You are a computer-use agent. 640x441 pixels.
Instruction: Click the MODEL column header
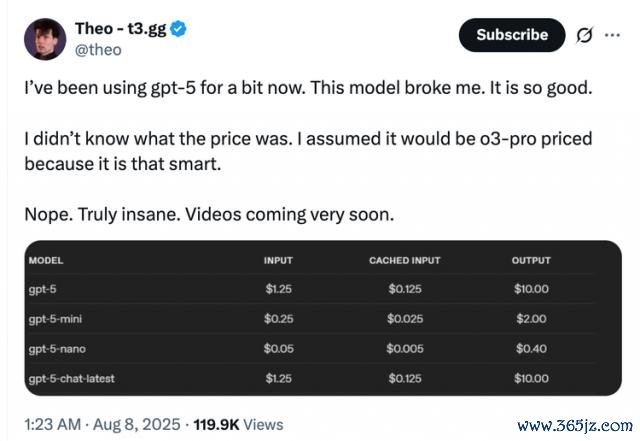tap(46, 260)
